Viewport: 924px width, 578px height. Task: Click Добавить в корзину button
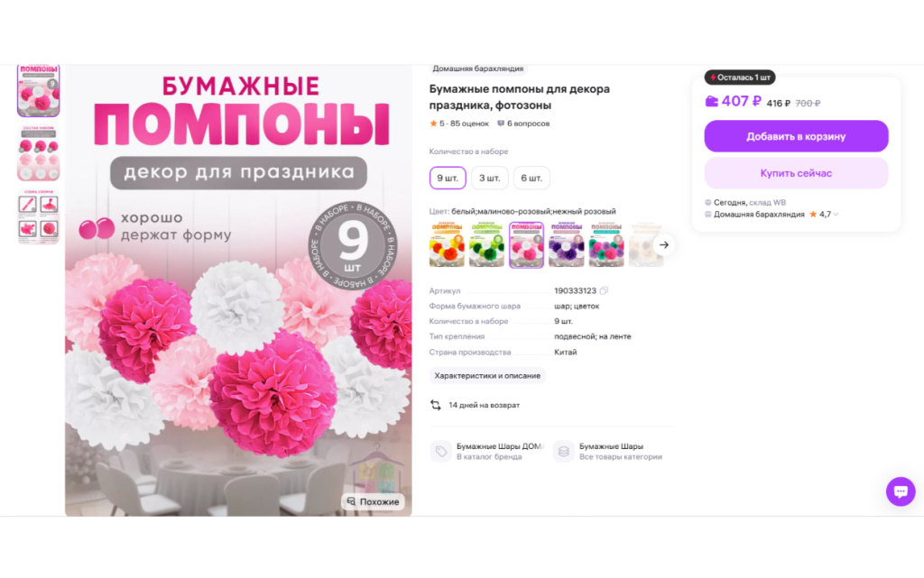click(x=796, y=136)
